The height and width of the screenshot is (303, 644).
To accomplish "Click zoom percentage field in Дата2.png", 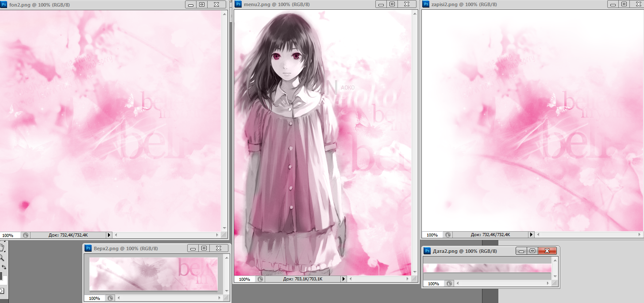I will pos(434,284).
